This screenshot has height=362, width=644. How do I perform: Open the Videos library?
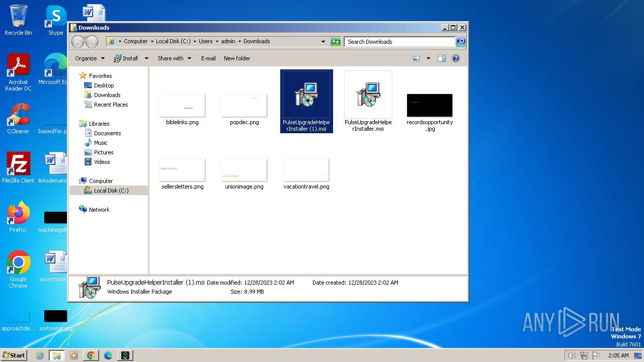coord(102,162)
